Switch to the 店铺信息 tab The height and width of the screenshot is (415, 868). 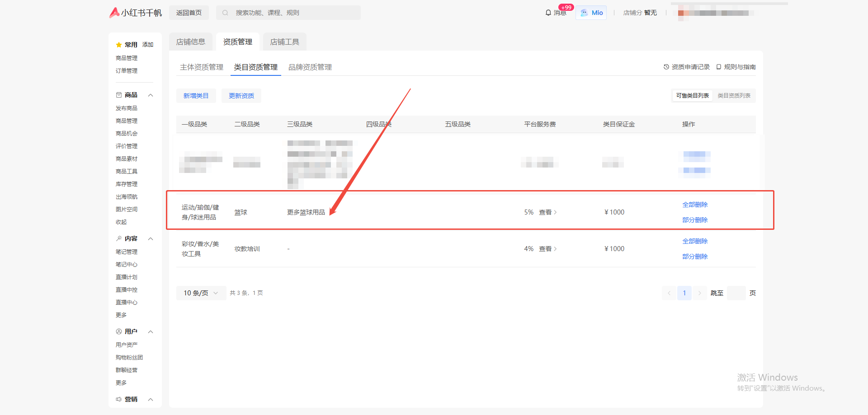click(191, 42)
